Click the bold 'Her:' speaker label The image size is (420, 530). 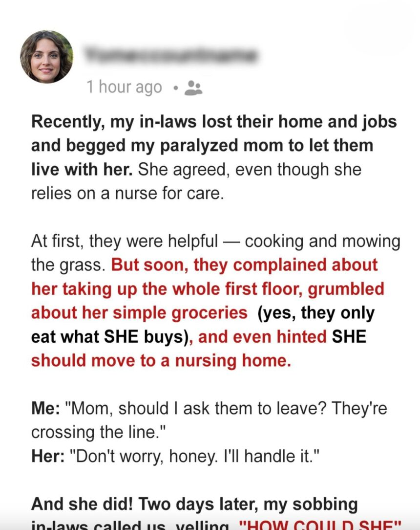point(47,456)
